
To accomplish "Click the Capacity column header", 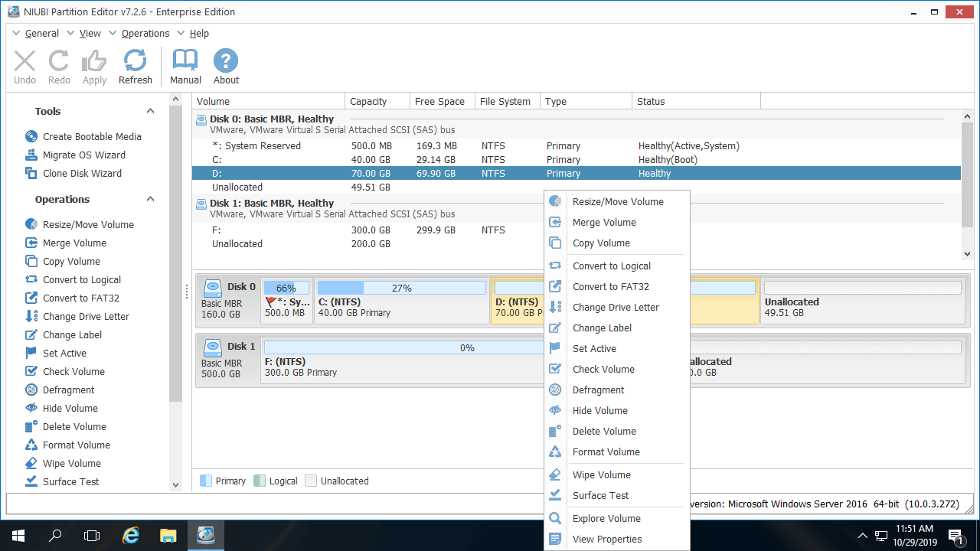I will tap(368, 101).
